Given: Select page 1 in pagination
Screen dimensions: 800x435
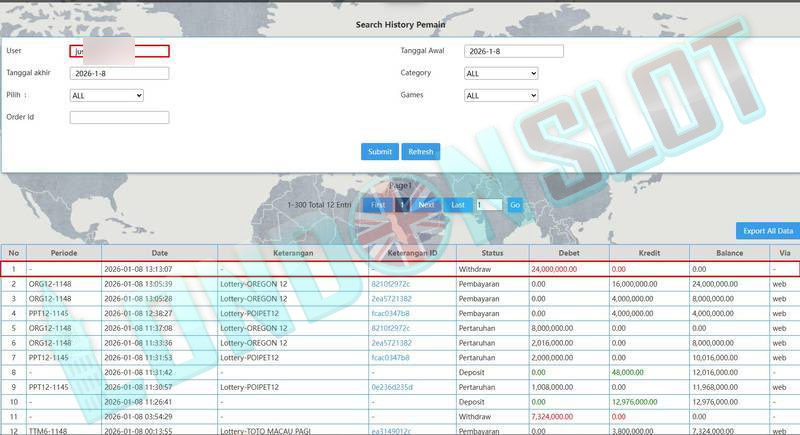Looking at the screenshot, I should [x=402, y=204].
